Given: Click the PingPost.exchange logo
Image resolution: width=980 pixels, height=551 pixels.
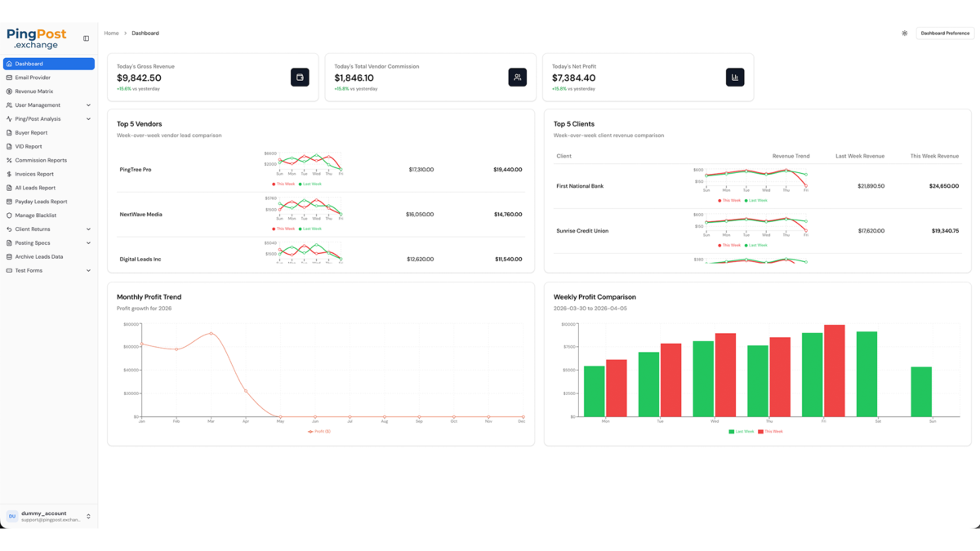Looking at the screenshot, I should (x=36, y=38).
